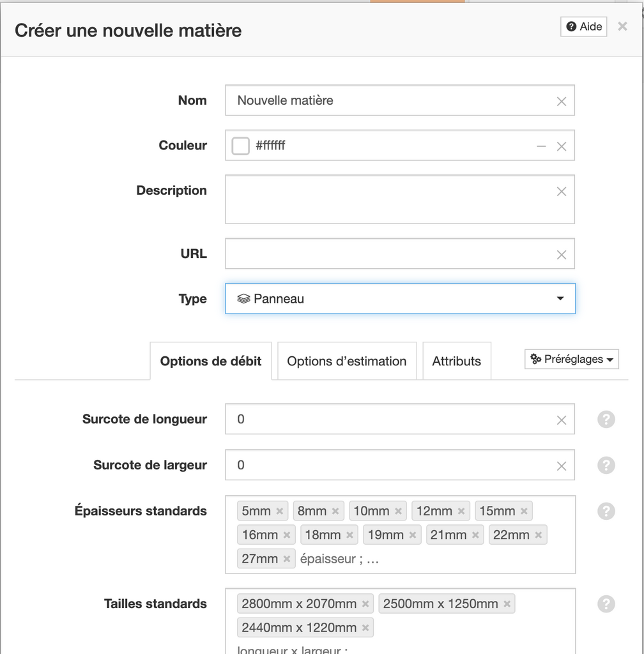Remove the 2800mm x 2070mm size tag
This screenshot has height=654, width=644.
[365, 604]
